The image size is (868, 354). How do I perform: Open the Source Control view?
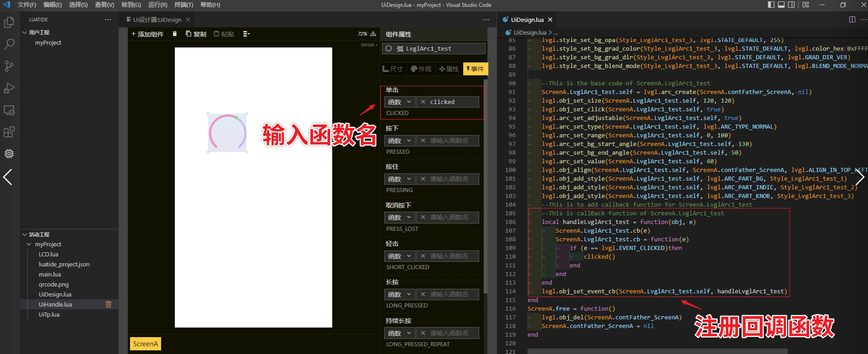coord(9,66)
